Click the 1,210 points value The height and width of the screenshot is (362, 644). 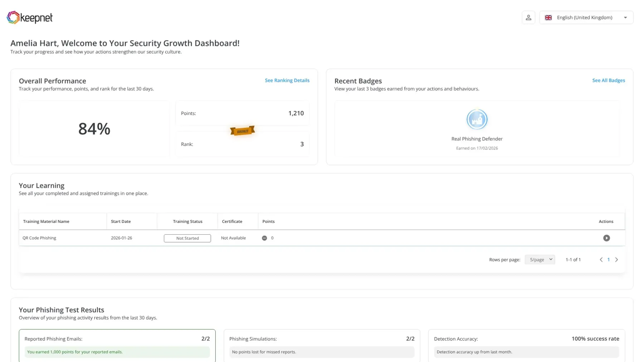pyautogui.click(x=296, y=113)
